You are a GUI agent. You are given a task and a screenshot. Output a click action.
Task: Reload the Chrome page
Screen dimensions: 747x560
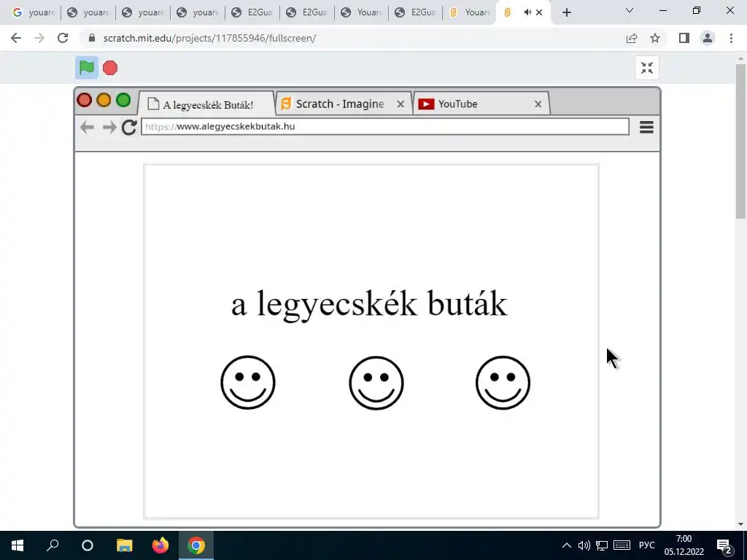(63, 38)
